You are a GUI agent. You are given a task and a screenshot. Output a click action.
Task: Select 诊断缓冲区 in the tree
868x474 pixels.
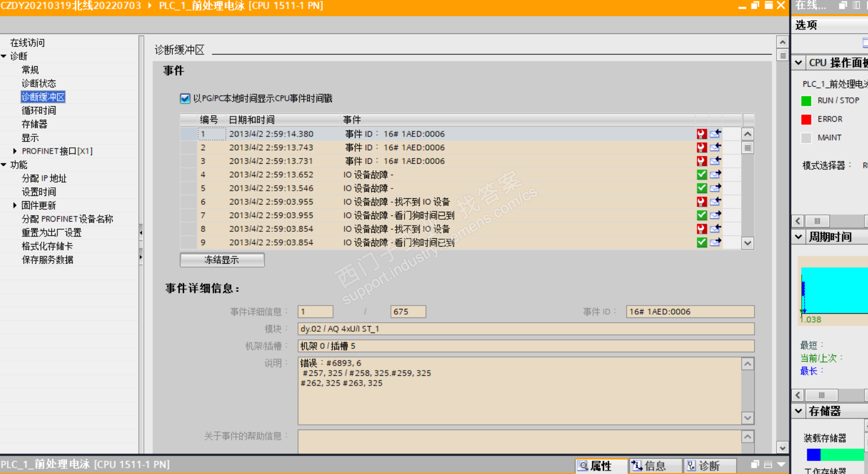pos(43,97)
